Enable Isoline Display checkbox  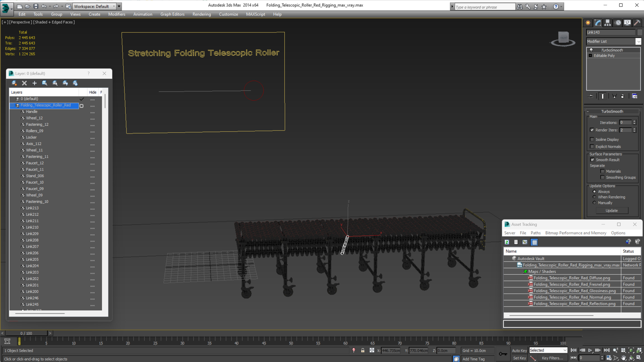pyautogui.click(x=592, y=139)
